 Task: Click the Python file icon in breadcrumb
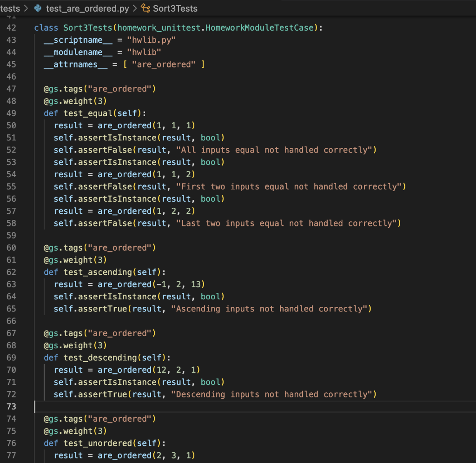pos(38,8)
